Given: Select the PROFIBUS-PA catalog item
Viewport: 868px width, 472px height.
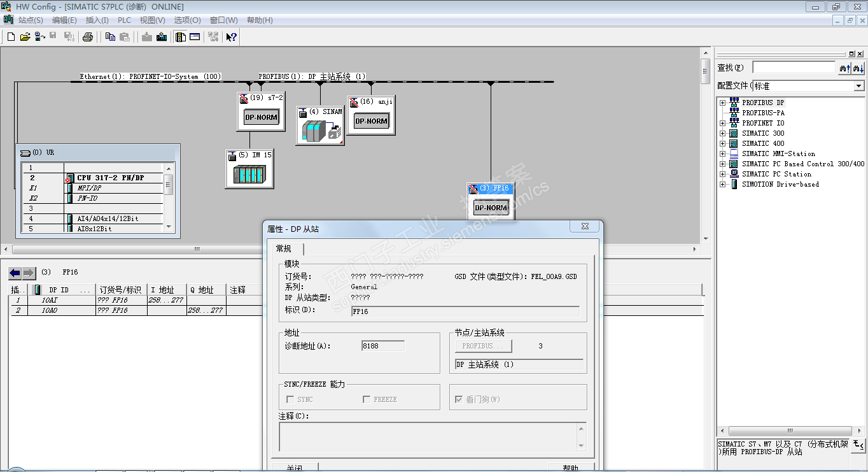Looking at the screenshot, I should point(763,113).
